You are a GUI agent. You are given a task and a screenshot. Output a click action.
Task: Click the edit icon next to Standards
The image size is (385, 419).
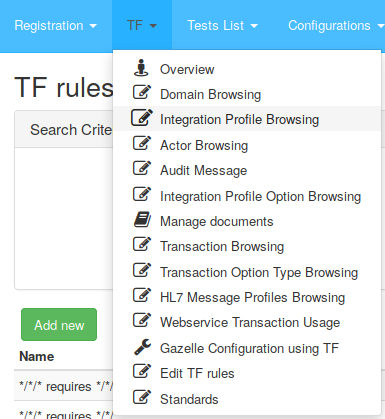[x=142, y=397]
